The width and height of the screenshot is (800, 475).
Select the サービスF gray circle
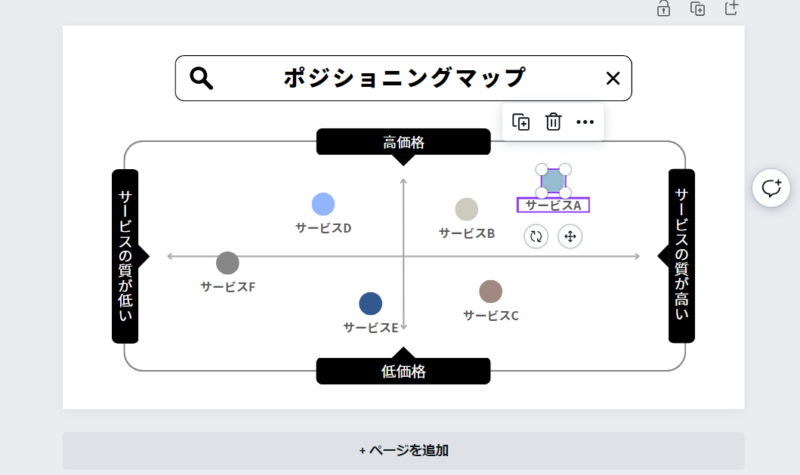point(228,263)
